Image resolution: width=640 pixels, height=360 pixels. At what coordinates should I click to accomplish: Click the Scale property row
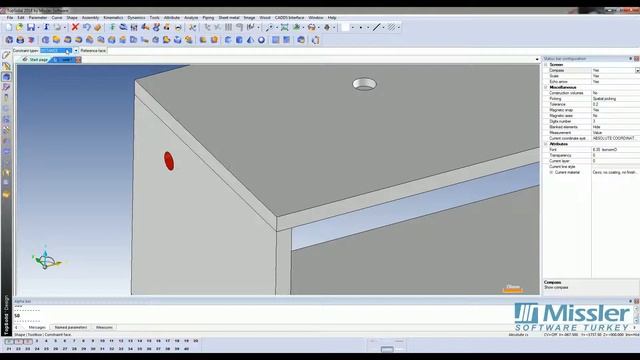pyautogui.click(x=591, y=76)
